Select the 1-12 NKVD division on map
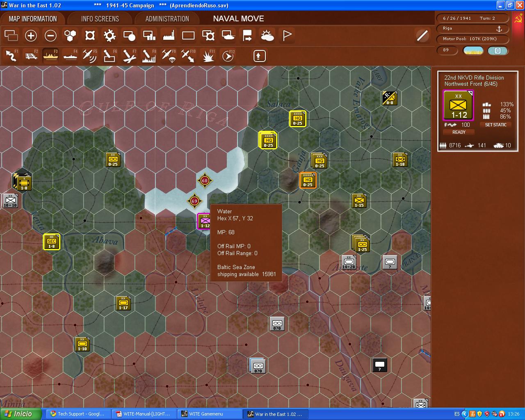Viewport: 525px width, 420px height. 205,221
